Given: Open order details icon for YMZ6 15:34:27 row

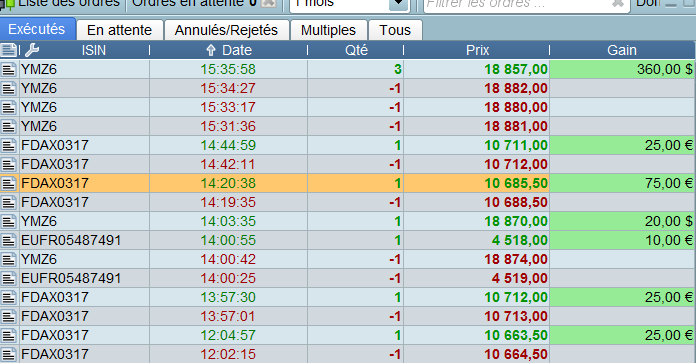Looking at the screenshot, I should pos(9,88).
